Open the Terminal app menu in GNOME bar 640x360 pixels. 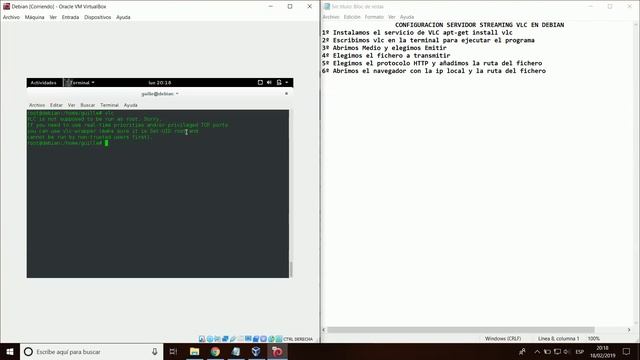[80, 82]
